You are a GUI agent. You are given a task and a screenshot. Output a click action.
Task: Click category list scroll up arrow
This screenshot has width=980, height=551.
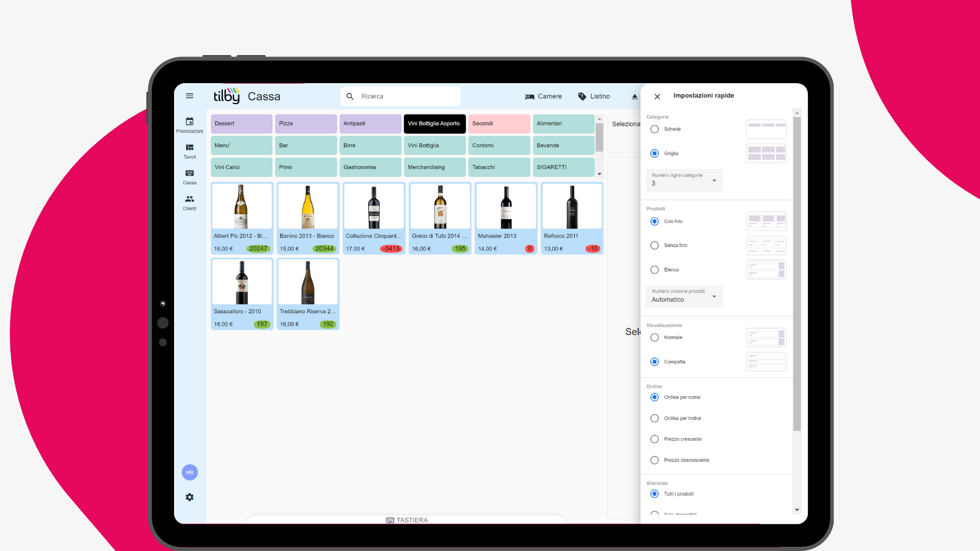click(x=599, y=118)
